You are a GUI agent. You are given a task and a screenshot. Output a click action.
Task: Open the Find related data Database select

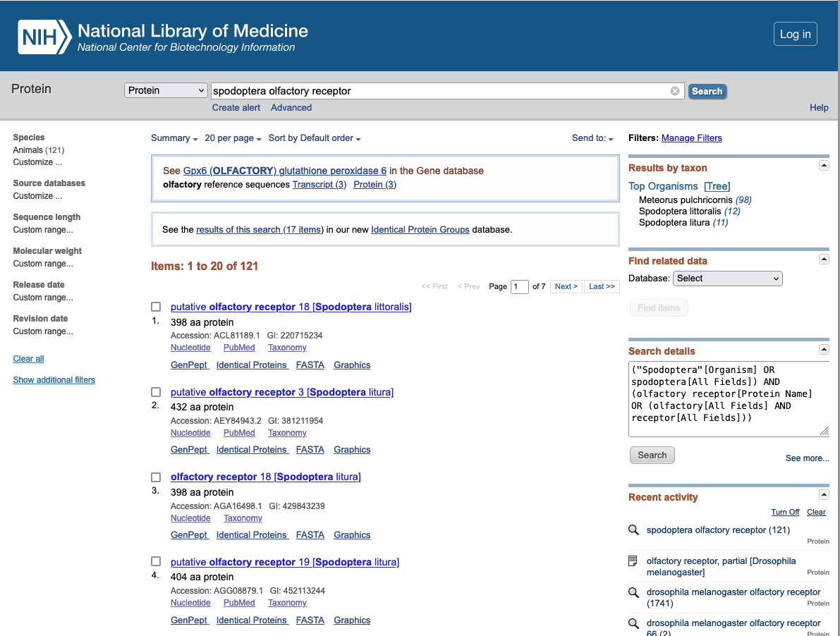727,279
